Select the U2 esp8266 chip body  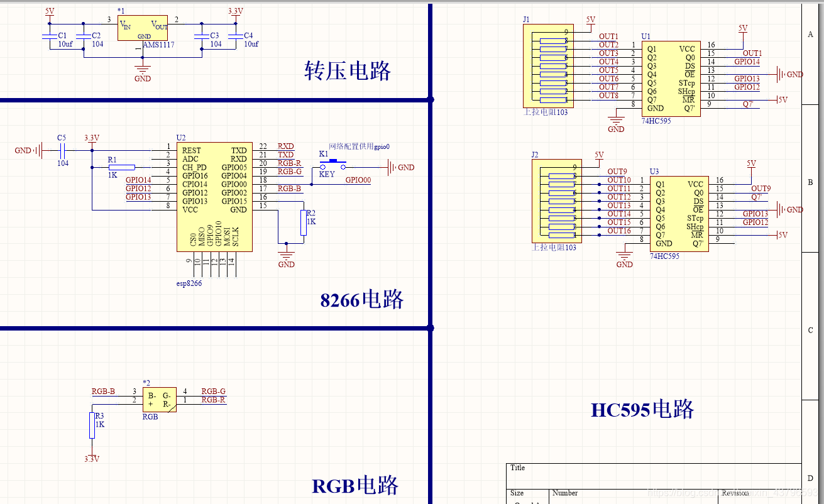(x=214, y=196)
